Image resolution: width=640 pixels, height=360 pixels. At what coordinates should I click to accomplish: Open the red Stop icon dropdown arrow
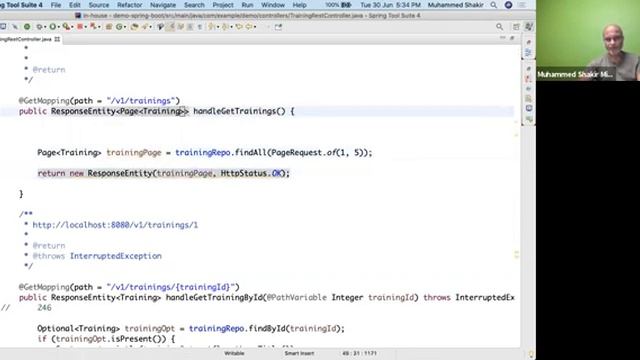click(x=86, y=27)
